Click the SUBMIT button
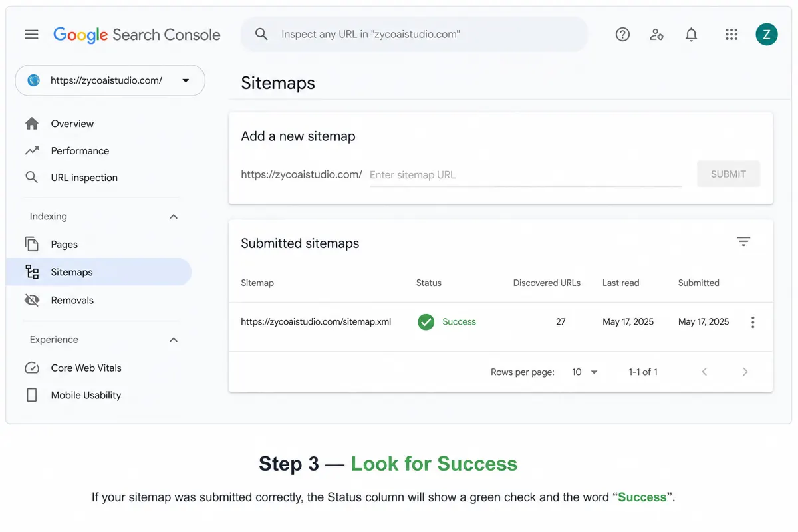The height and width of the screenshot is (532, 798). 728,174
